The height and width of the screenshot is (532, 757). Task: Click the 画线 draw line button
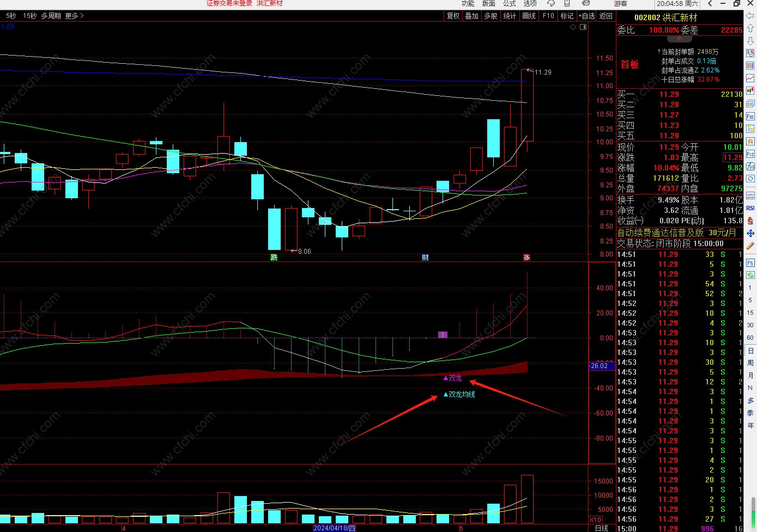[x=529, y=16]
